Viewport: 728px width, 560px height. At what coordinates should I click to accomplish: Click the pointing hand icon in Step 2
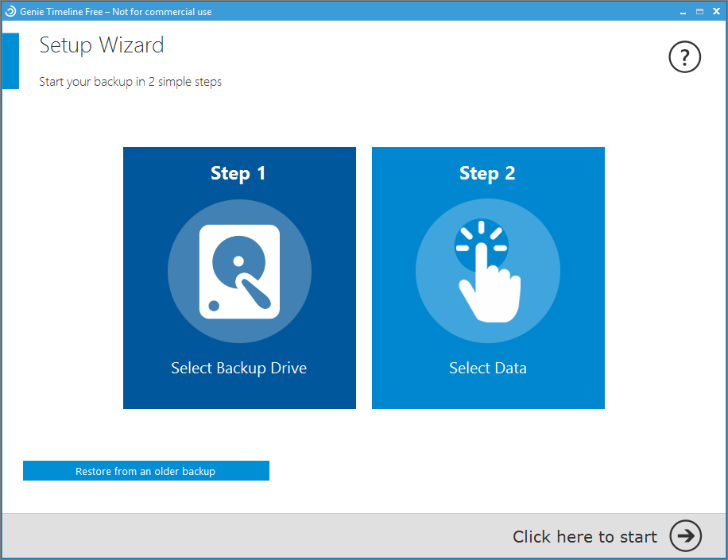point(488,271)
